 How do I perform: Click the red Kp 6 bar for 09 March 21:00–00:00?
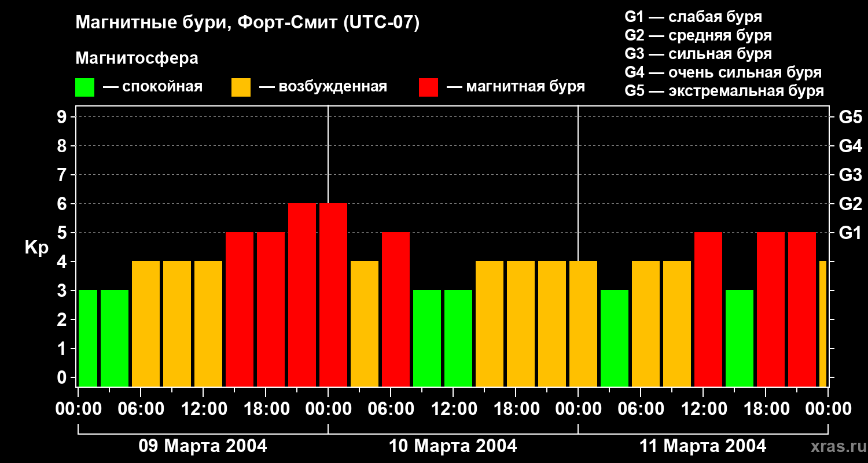[302, 295]
